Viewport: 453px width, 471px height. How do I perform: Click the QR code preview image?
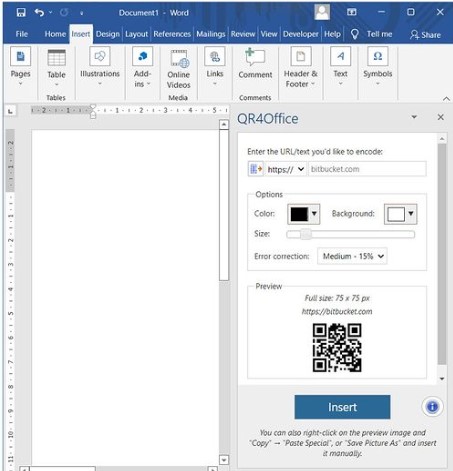pos(337,348)
